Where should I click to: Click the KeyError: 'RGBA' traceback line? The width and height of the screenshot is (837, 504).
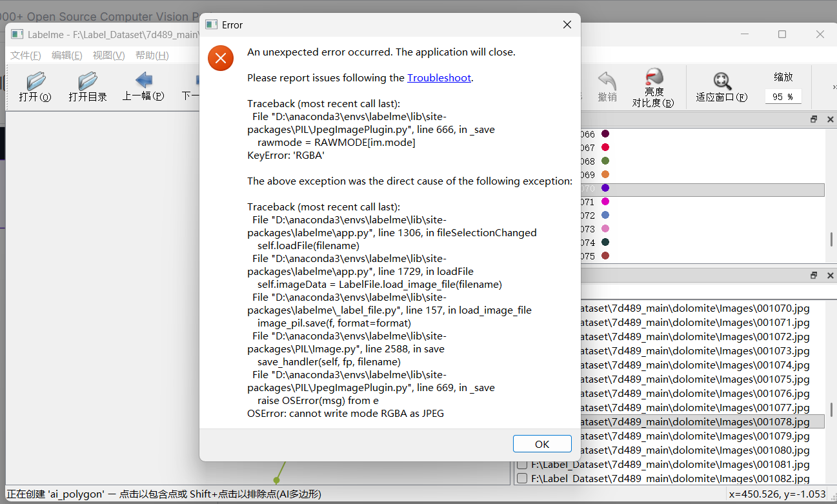tap(286, 156)
